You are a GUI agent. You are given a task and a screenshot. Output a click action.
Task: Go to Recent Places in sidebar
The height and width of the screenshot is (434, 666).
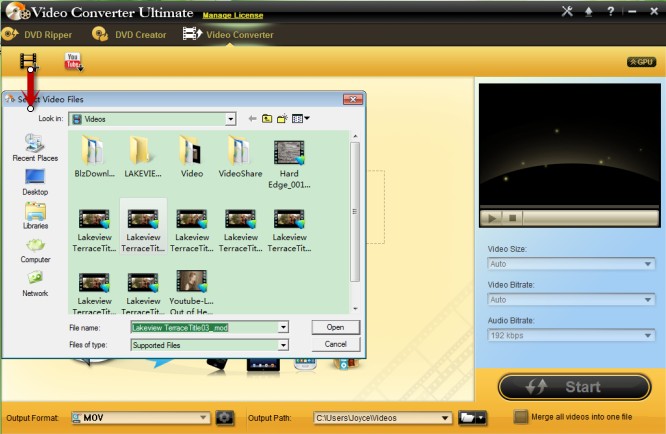tap(35, 148)
